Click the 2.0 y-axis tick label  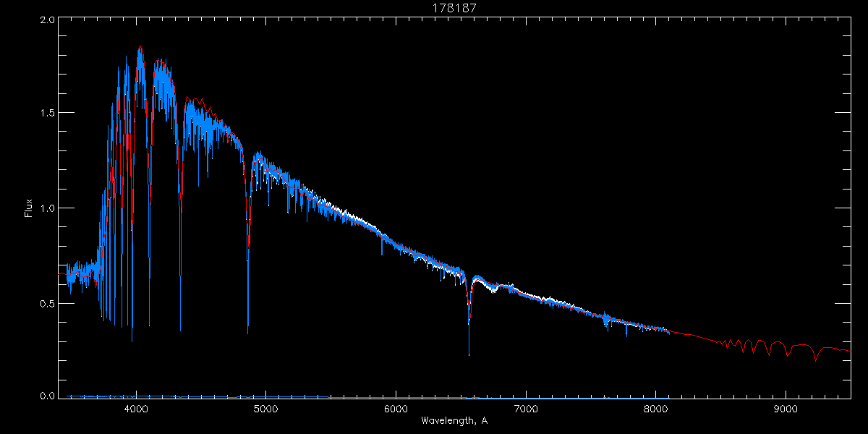click(47, 21)
